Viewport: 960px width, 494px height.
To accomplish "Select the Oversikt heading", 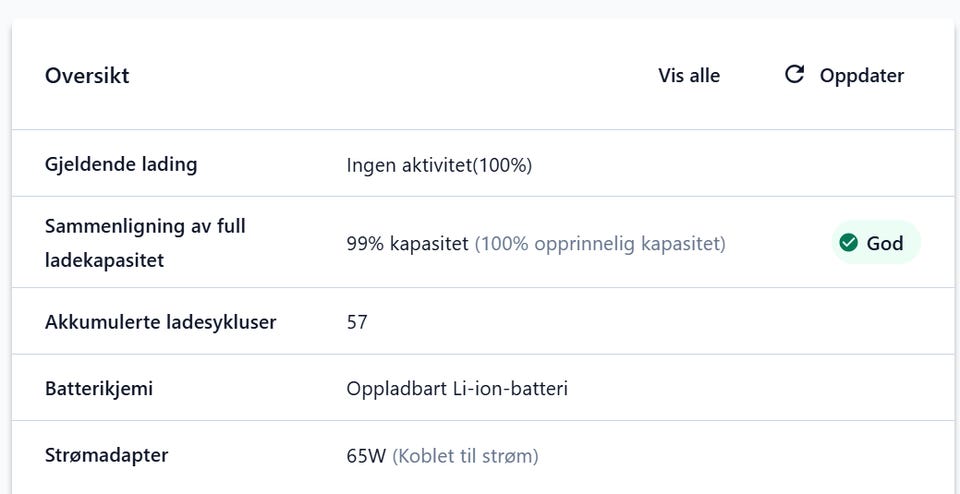I will 87,76.
